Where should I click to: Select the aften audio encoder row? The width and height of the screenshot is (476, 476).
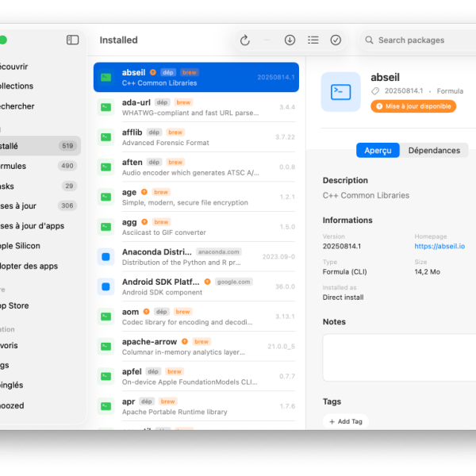click(196, 167)
